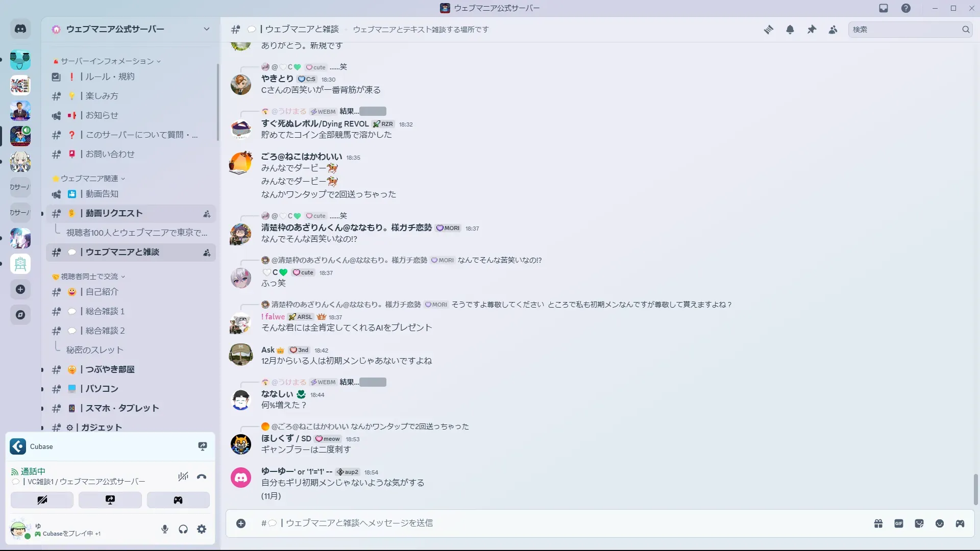Open the emoji picker
This screenshot has width=980, height=551.
click(940, 523)
